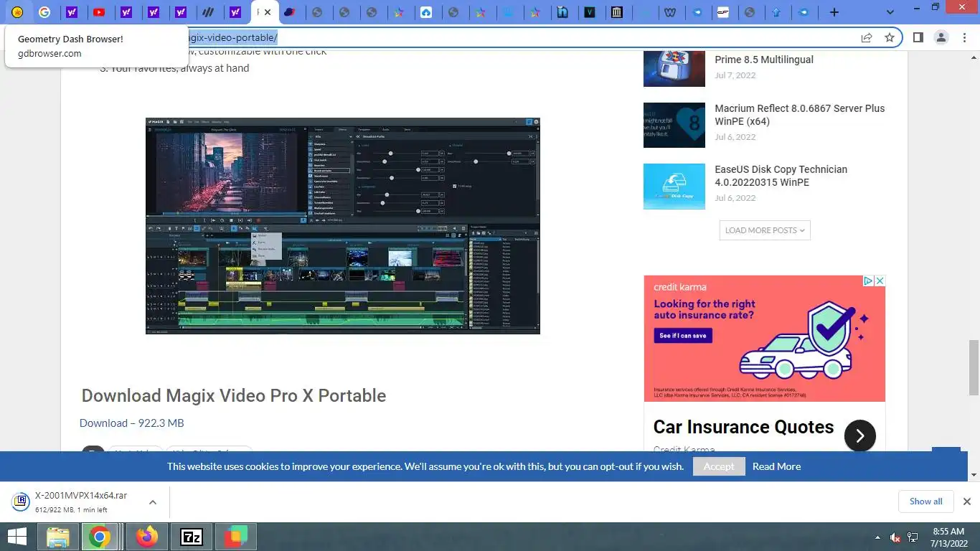Open a new browser tab
This screenshot has height=551, width=980.
[834, 12]
